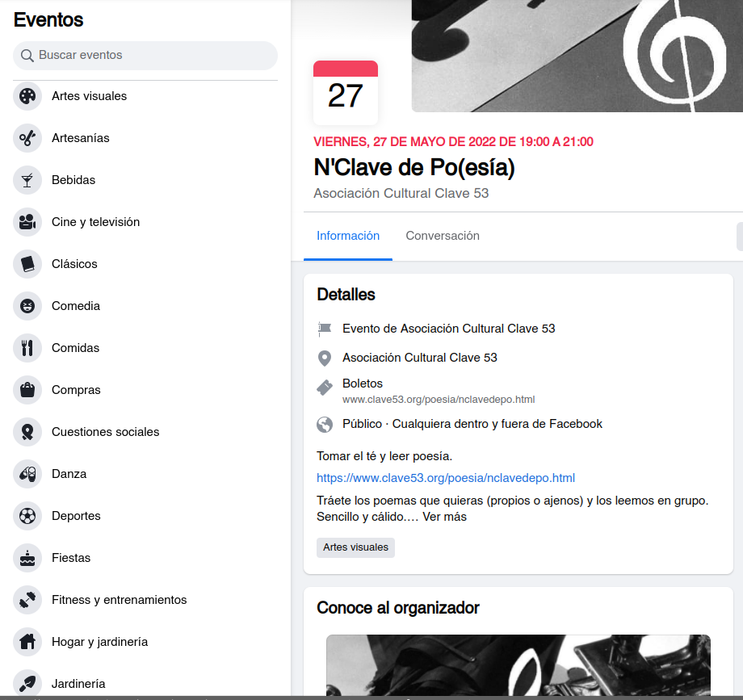Switch to the Conversación tab

[443, 236]
